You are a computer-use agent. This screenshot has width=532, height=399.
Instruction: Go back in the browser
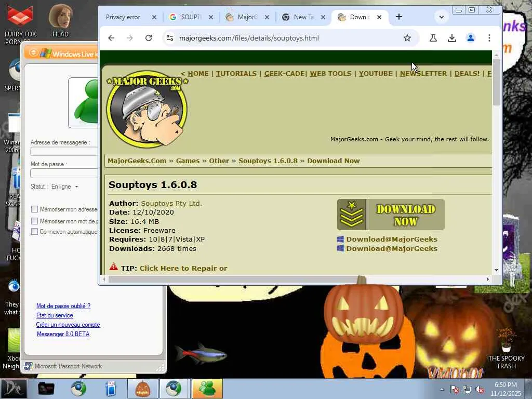pyautogui.click(x=111, y=38)
